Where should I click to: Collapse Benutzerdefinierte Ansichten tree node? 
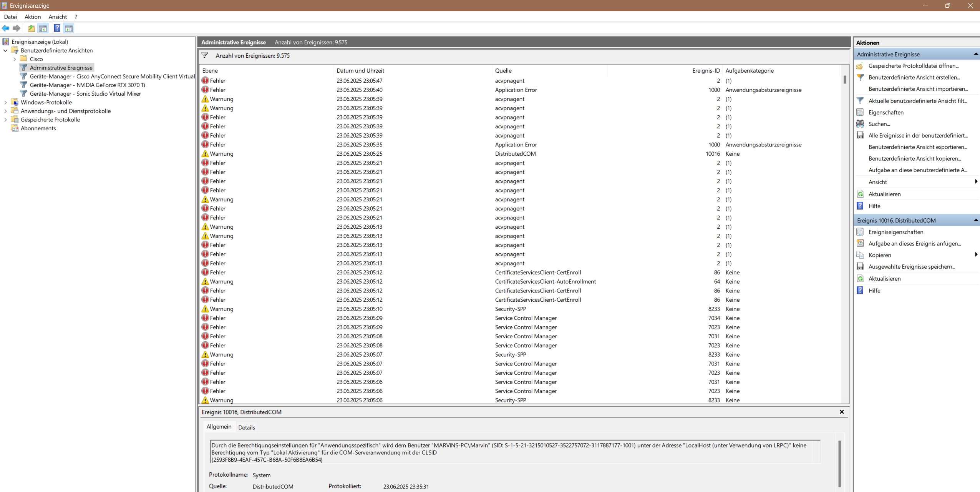5,50
